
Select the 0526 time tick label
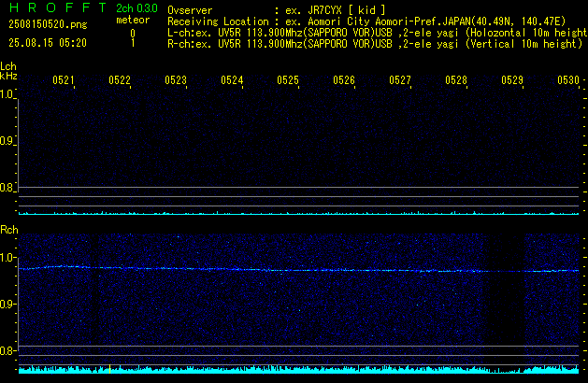[344, 80]
